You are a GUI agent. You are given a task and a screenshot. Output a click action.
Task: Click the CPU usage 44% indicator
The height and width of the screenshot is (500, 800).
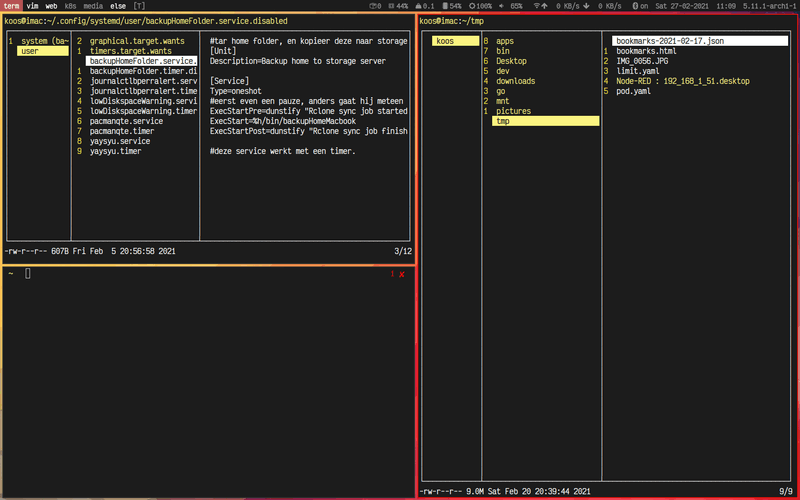point(398,6)
